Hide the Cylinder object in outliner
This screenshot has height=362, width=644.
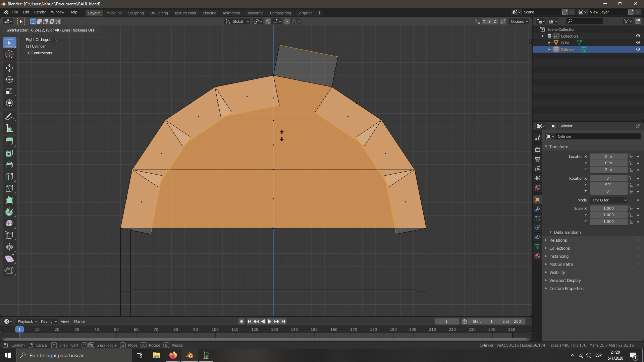[x=638, y=49]
